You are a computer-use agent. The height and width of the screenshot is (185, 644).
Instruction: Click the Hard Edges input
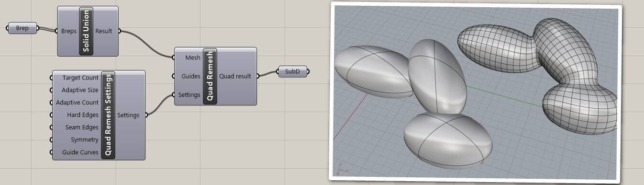[x=83, y=115]
